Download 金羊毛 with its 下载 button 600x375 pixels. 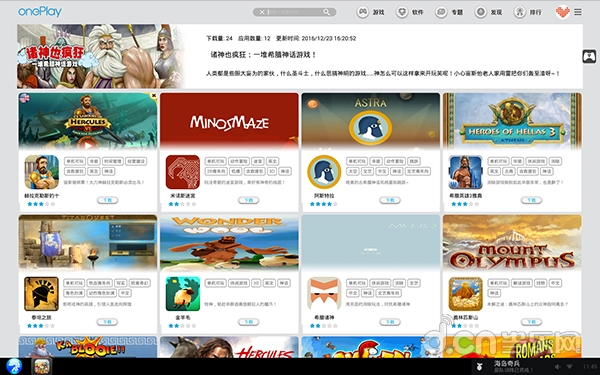tap(249, 322)
